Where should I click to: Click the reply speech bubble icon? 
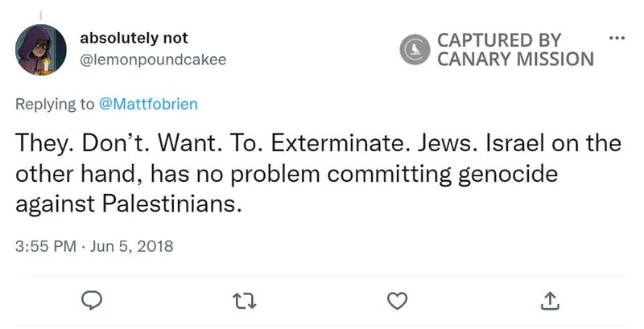pos(93,300)
